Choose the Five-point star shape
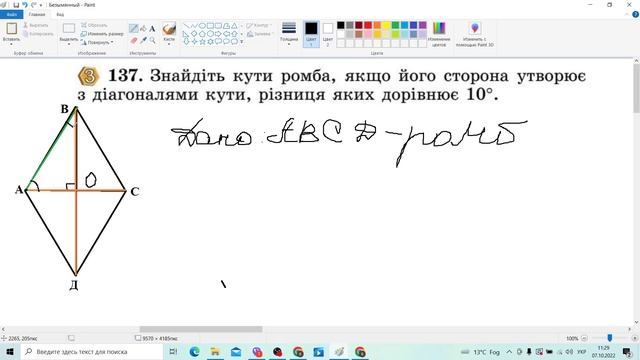 (202, 42)
